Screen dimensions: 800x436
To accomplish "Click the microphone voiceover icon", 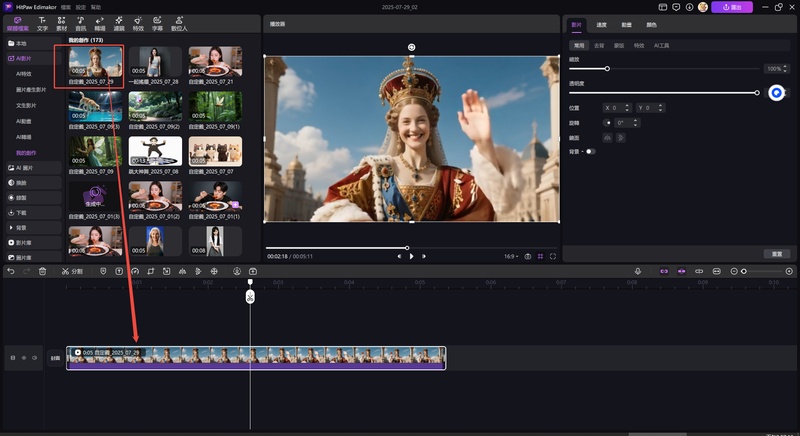I will (x=638, y=271).
